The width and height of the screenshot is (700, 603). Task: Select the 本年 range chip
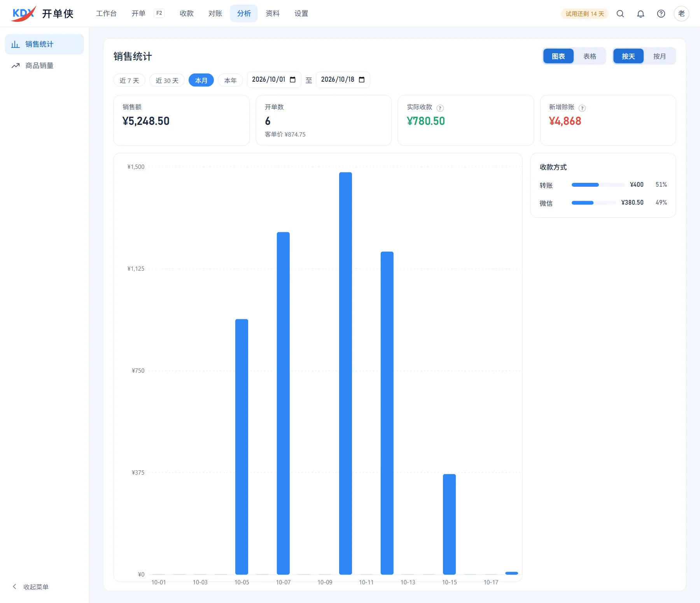pos(231,80)
